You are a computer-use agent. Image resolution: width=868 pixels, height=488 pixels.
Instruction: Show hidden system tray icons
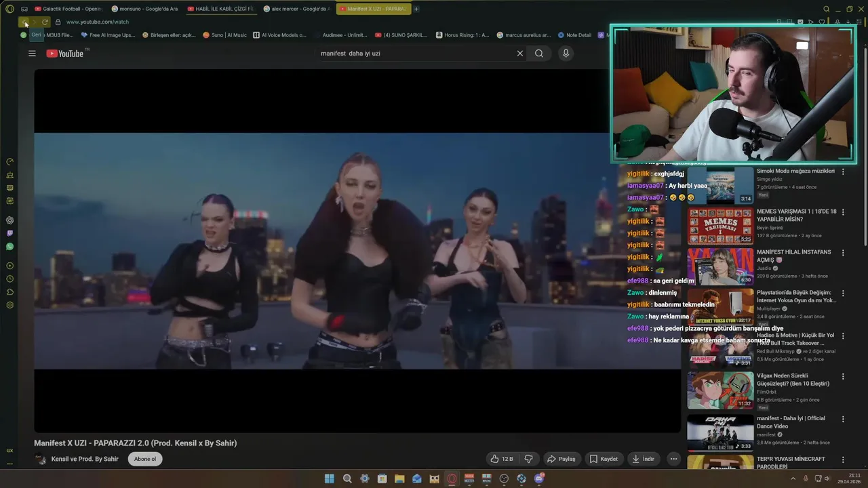coord(793,479)
